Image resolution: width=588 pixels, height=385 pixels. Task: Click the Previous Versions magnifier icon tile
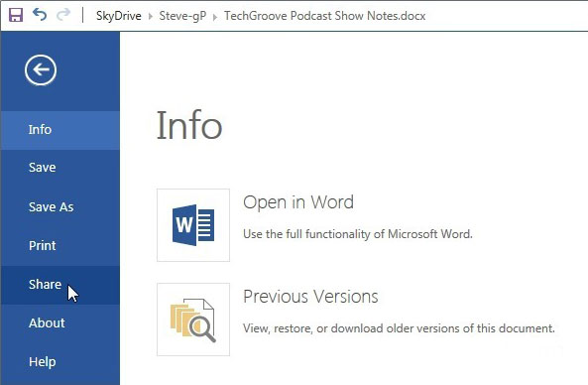193,320
